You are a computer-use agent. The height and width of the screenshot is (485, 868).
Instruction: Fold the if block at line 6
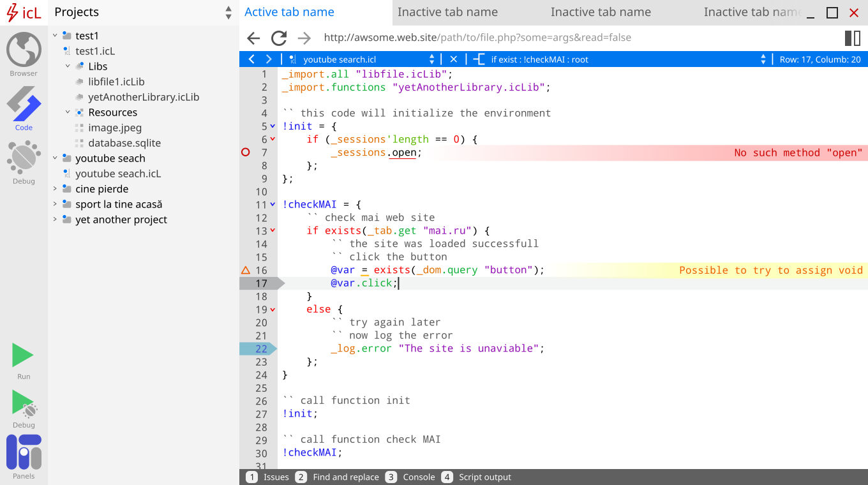click(x=273, y=139)
